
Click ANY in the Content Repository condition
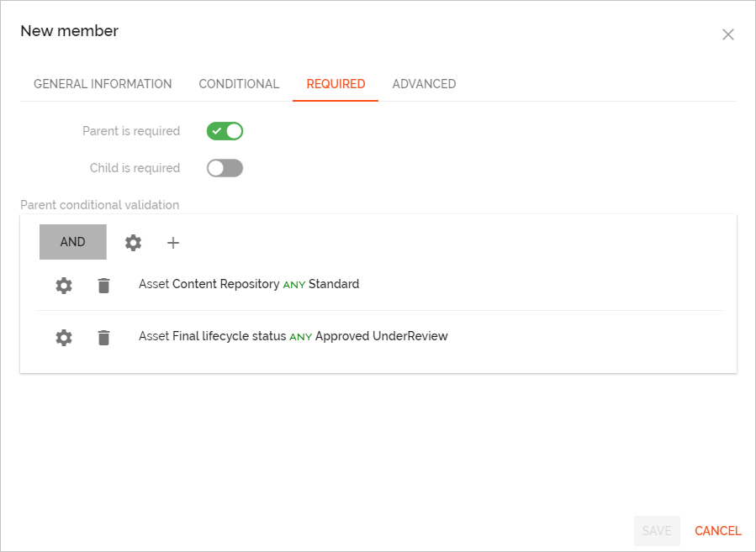point(293,284)
